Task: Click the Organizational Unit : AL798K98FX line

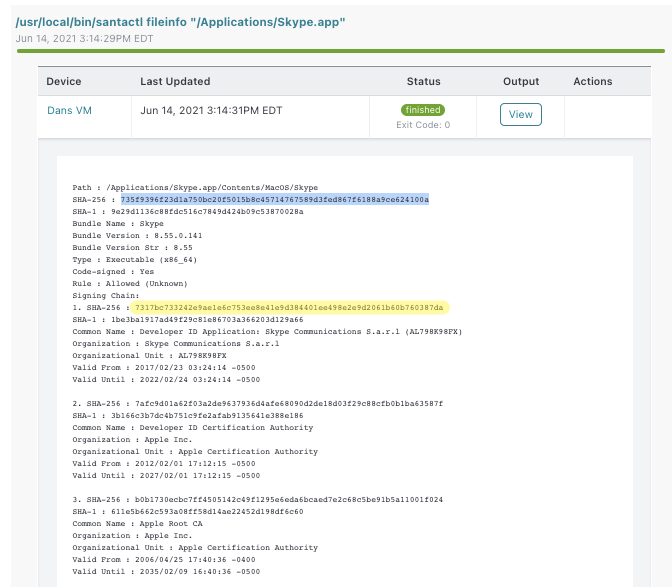Action: click(x=150, y=356)
